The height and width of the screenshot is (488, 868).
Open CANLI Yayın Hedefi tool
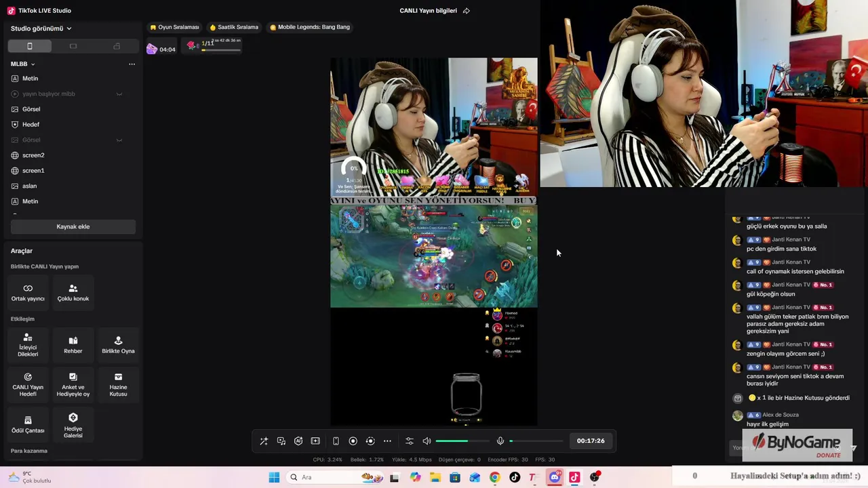(x=28, y=384)
